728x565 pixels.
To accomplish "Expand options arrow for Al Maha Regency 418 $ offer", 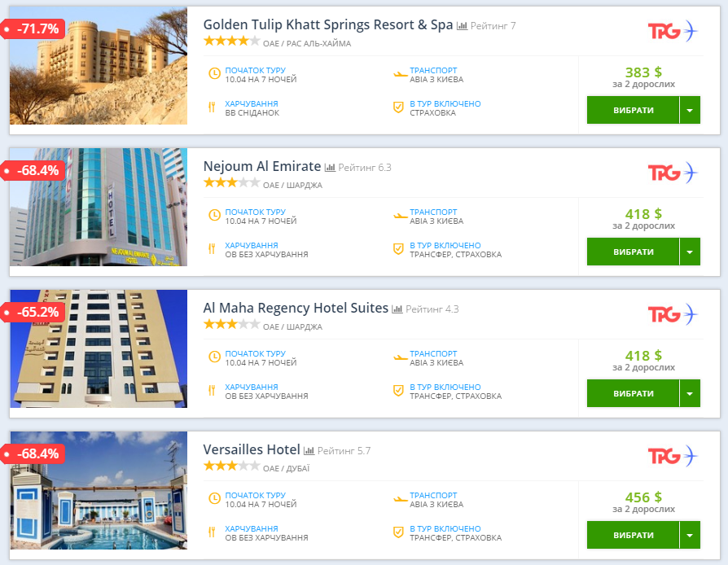I will (x=690, y=393).
